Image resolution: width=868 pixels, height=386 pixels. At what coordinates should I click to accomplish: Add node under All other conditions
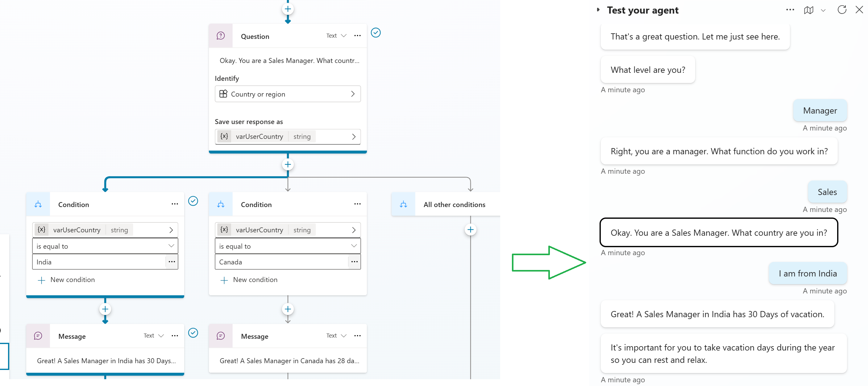tap(470, 230)
